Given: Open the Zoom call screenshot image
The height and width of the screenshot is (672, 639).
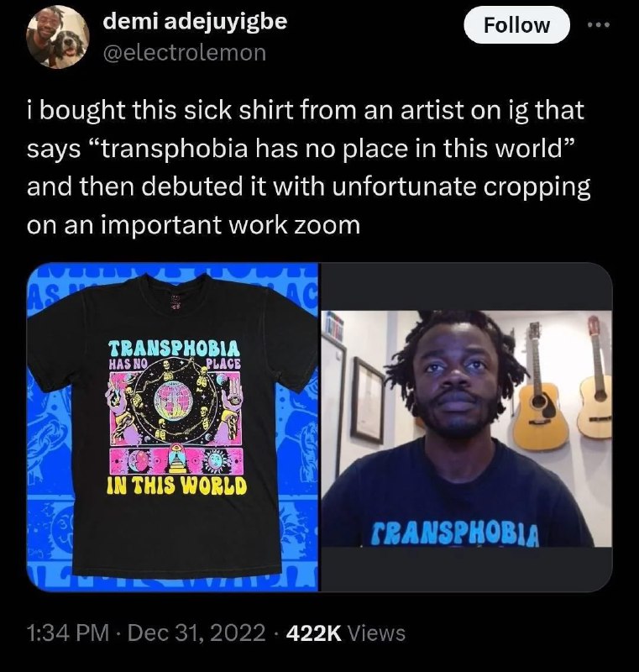Looking at the screenshot, I should pos(466,427).
